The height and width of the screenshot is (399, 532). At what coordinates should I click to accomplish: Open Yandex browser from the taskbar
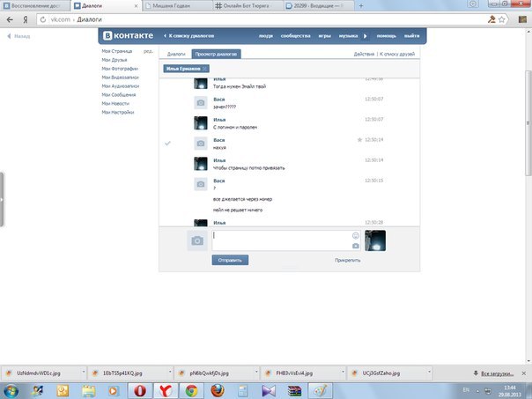tap(166, 391)
